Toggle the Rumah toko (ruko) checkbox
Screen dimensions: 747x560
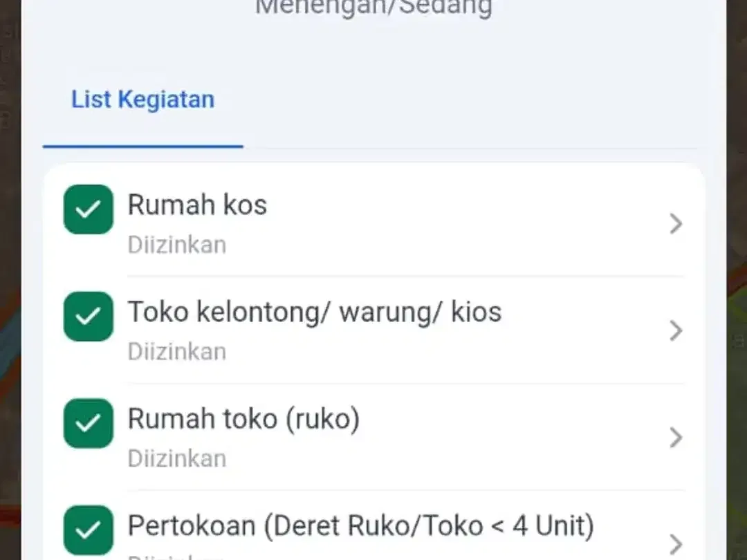88,423
